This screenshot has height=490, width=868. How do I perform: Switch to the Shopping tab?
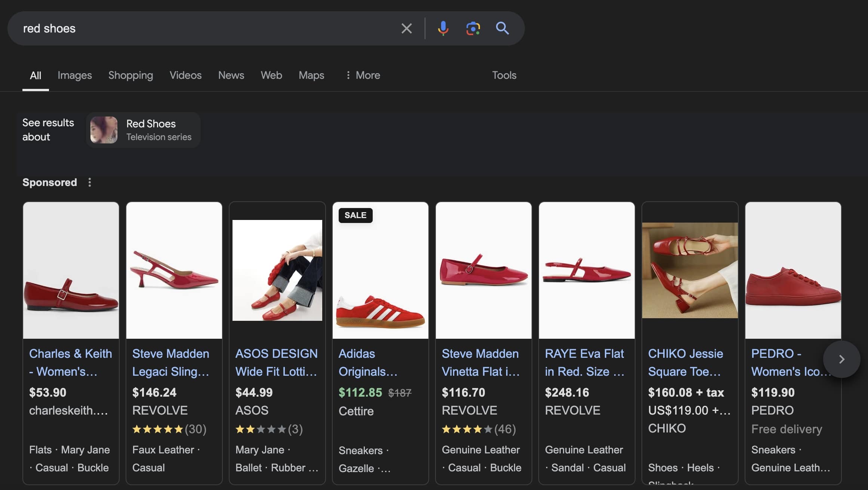130,75
